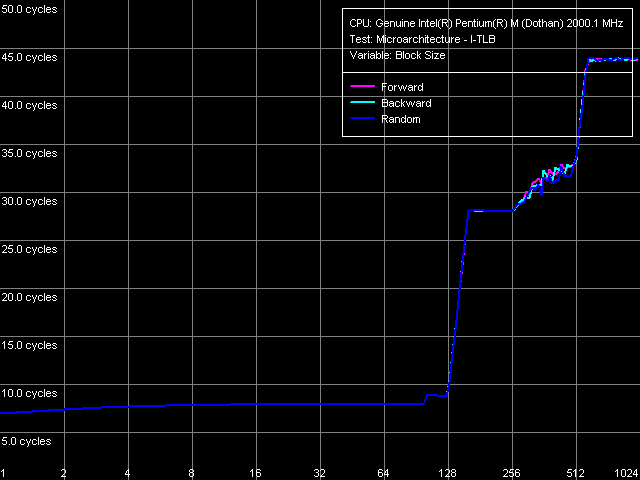Image resolution: width=640 pixels, height=480 pixels.
Task: Click the 40.0 cycles axis label
Action: (x=29, y=105)
